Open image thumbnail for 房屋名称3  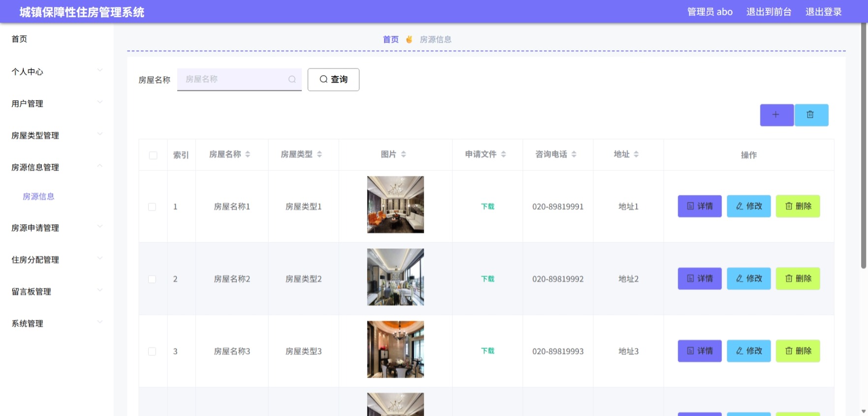pos(395,349)
